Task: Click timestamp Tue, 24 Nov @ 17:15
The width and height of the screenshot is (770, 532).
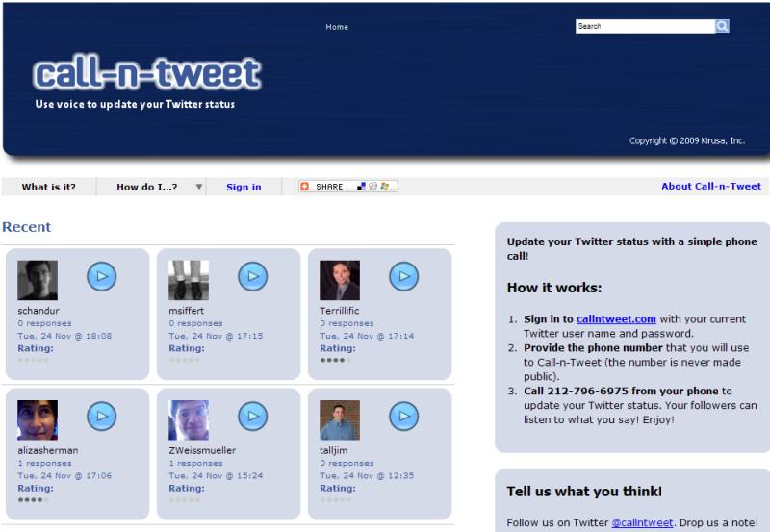Action: coord(216,336)
